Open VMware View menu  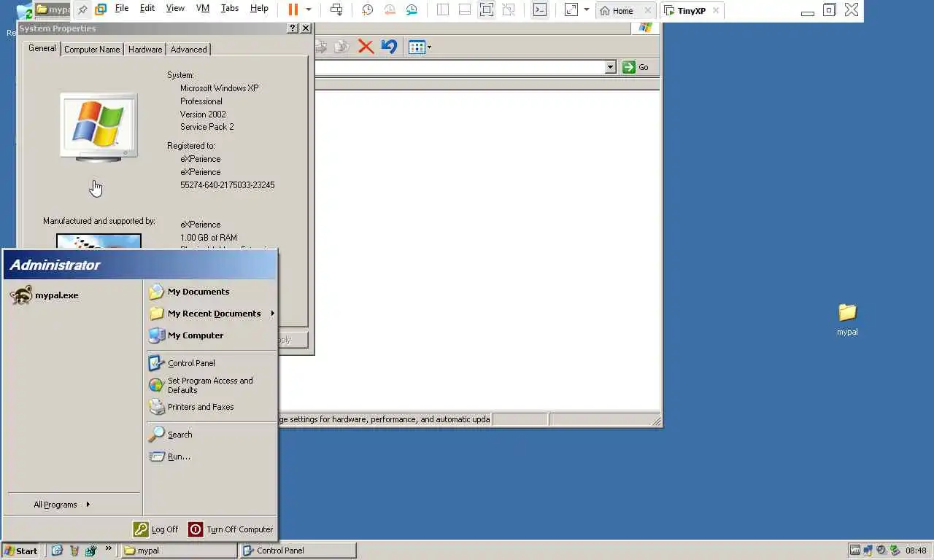[x=175, y=9]
